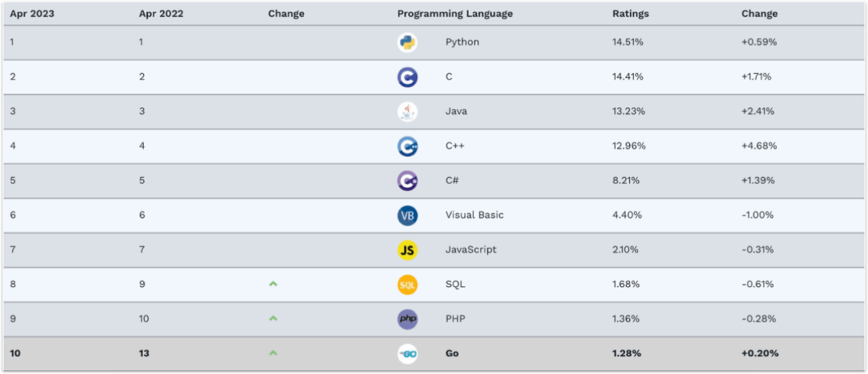Click the JavaScript language name
868x374 pixels.
(x=471, y=249)
